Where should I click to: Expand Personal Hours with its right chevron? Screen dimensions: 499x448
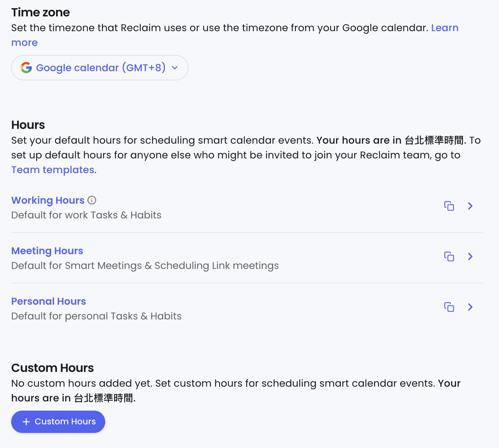click(470, 307)
